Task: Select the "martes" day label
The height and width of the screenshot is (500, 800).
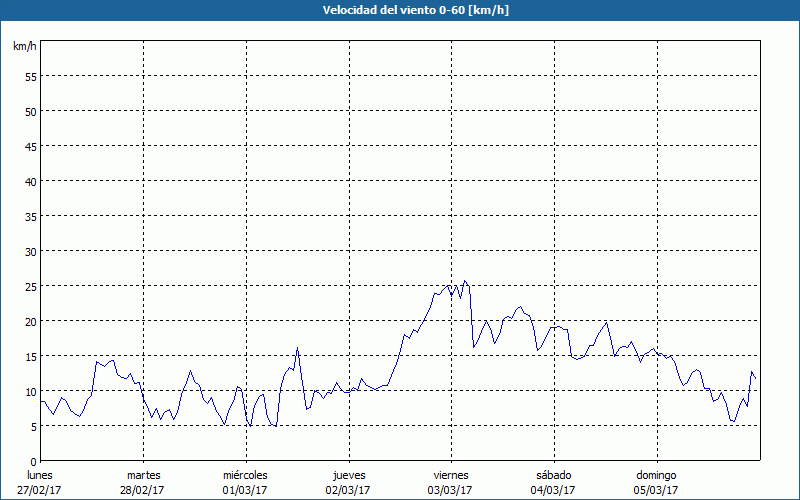Action: tap(144, 475)
